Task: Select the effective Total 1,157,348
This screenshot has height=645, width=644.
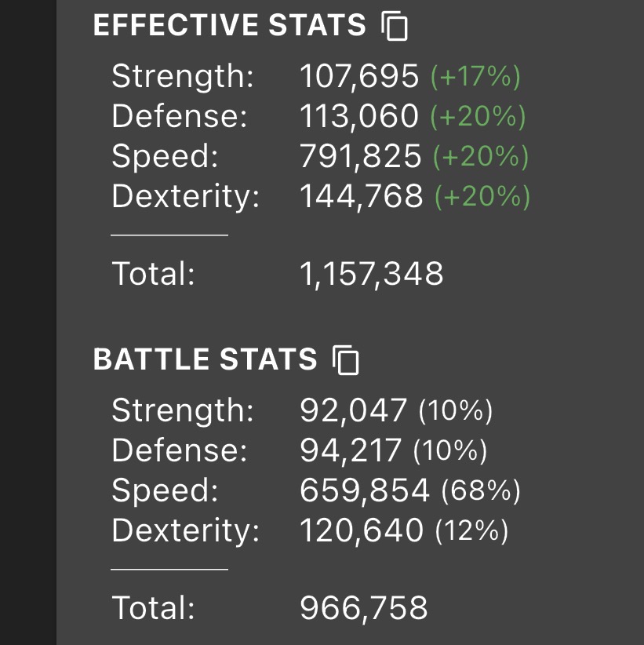Action: pyautogui.click(x=372, y=274)
